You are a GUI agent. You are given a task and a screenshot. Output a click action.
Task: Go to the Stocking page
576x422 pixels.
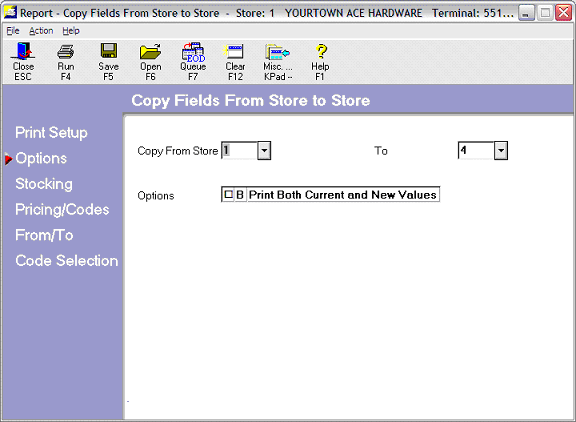[x=44, y=184]
